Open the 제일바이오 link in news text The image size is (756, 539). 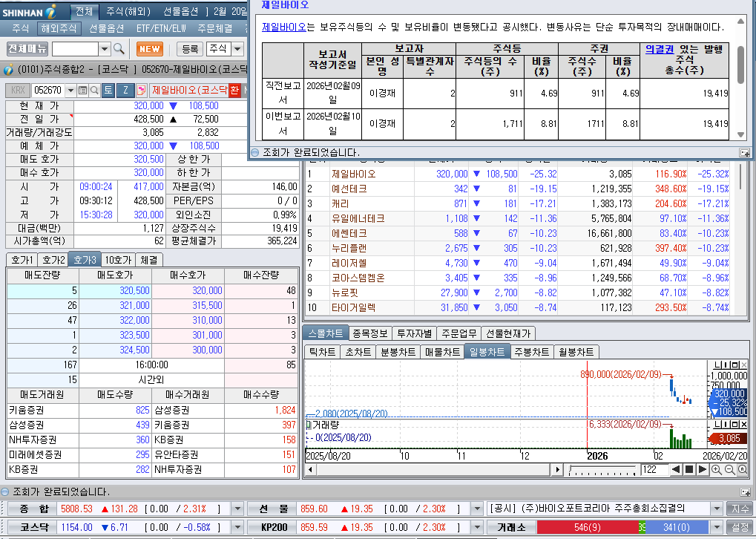284,27
